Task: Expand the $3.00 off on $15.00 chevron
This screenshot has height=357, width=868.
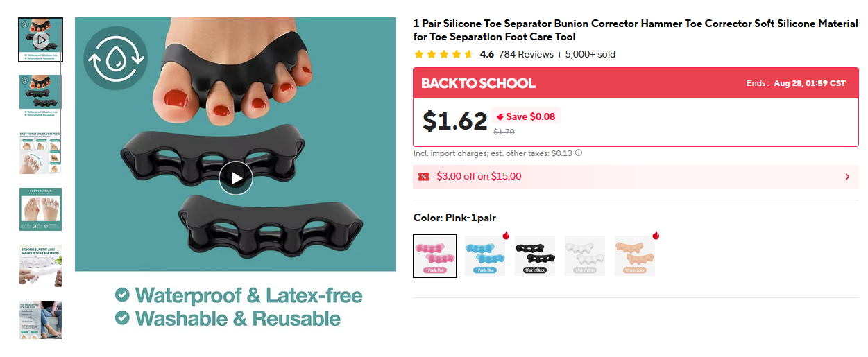Action: pyautogui.click(x=847, y=177)
